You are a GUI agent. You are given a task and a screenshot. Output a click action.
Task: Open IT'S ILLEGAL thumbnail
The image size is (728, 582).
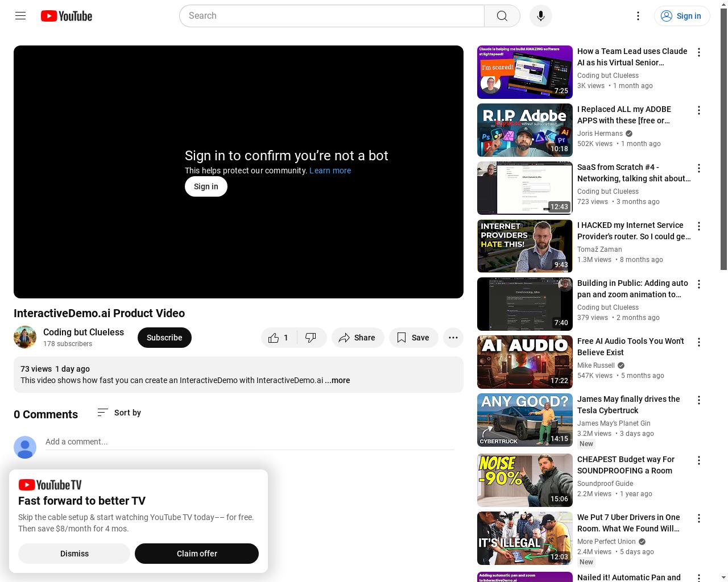click(525, 538)
